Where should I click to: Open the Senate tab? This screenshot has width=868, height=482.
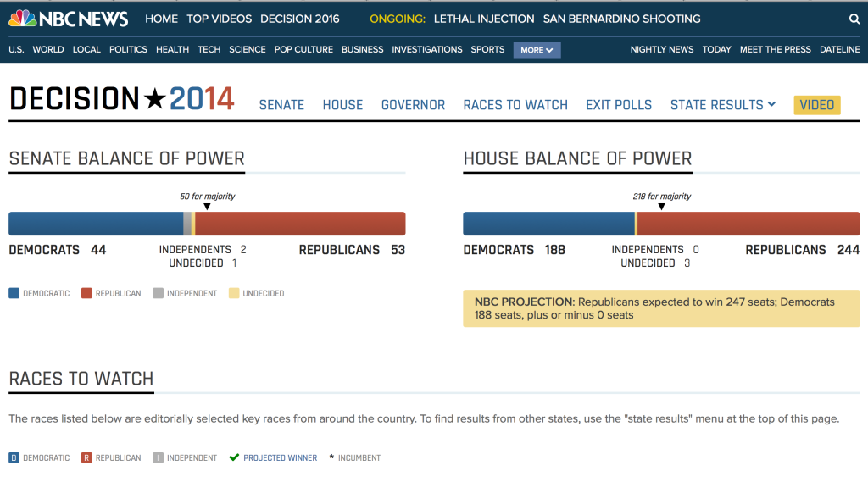click(281, 105)
